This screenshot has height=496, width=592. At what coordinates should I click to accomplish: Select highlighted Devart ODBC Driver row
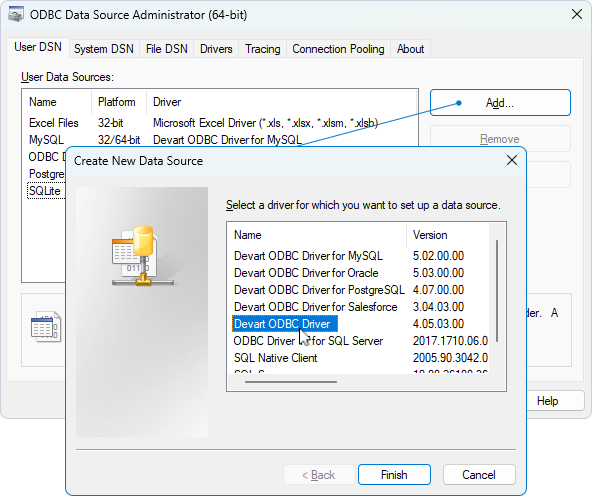(285, 324)
